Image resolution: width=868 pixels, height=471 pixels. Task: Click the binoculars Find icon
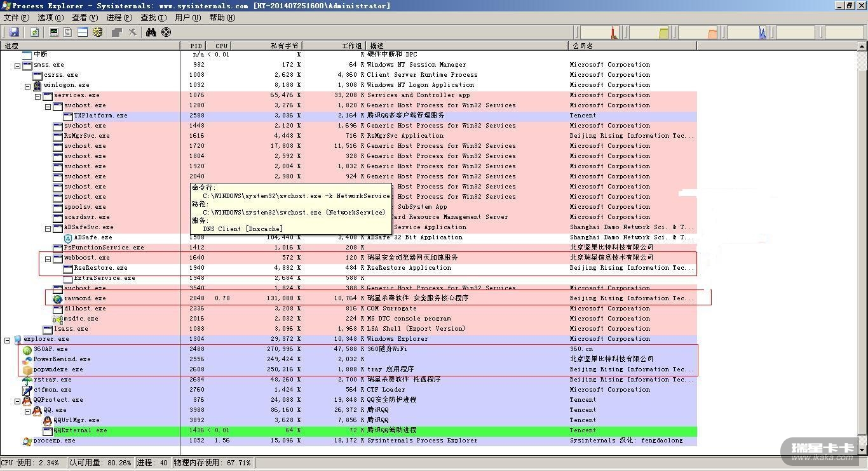click(151, 32)
